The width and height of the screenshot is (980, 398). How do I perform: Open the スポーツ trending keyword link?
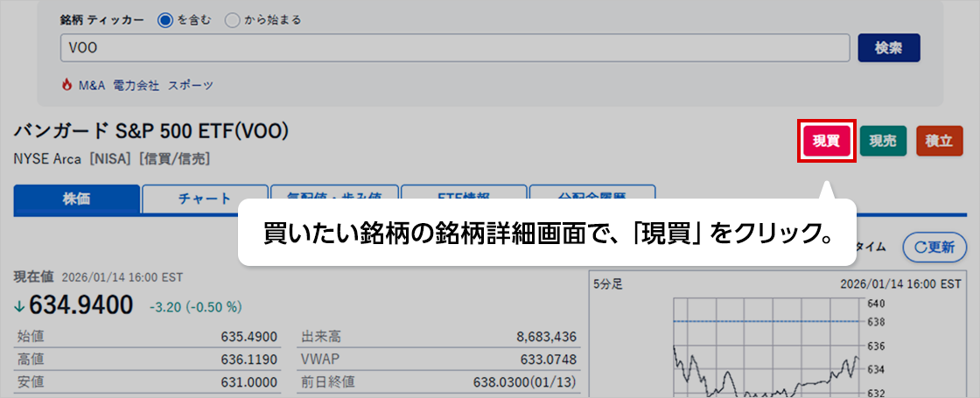tap(191, 85)
